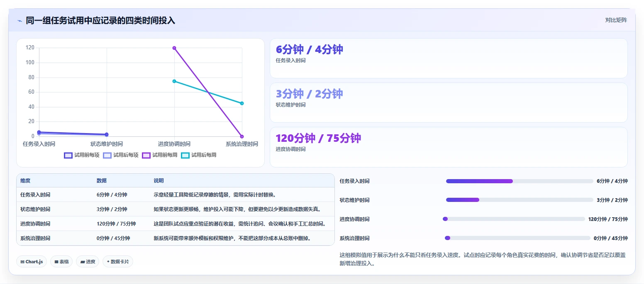Click 6分钟 / 4分钟 value beside the progress bar
The height and width of the screenshot is (284, 644).
[612, 181]
